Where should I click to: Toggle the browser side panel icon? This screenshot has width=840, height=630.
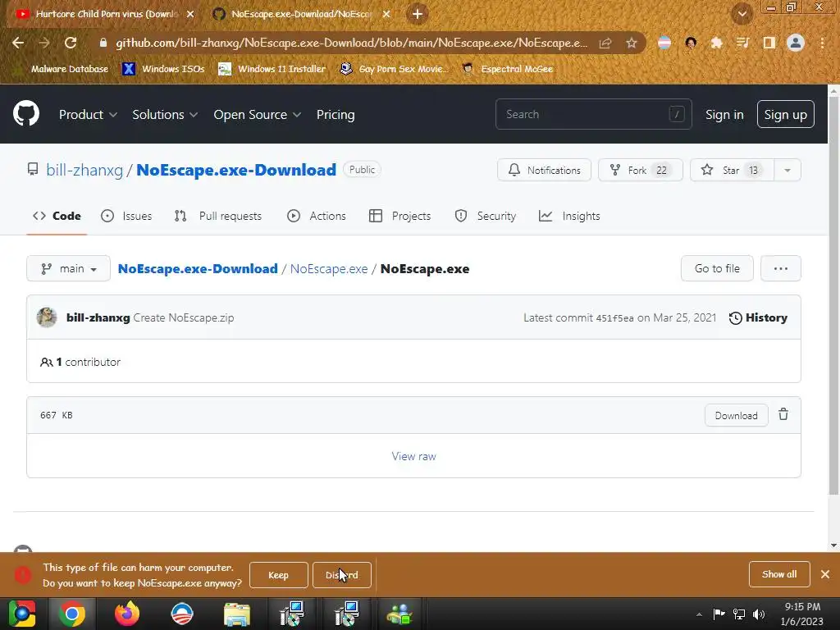pos(769,43)
